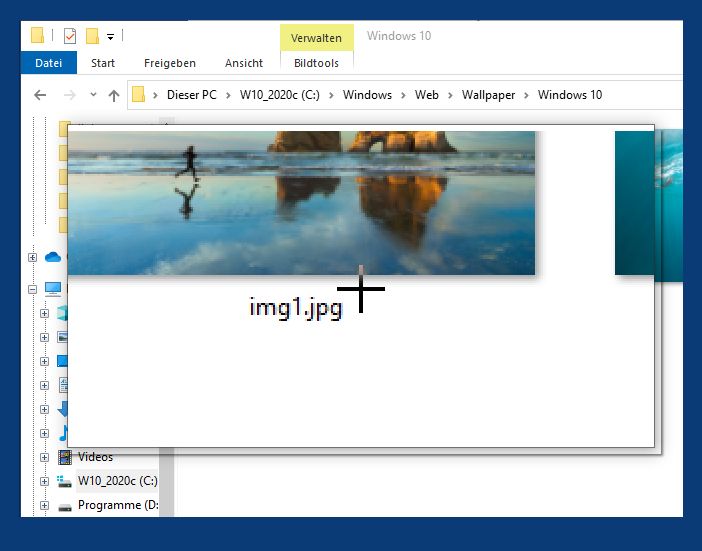Click the Explorer folder icon in the title bar
Image resolution: width=702 pixels, height=551 pixels.
pyautogui.click(x=38, y=35)
